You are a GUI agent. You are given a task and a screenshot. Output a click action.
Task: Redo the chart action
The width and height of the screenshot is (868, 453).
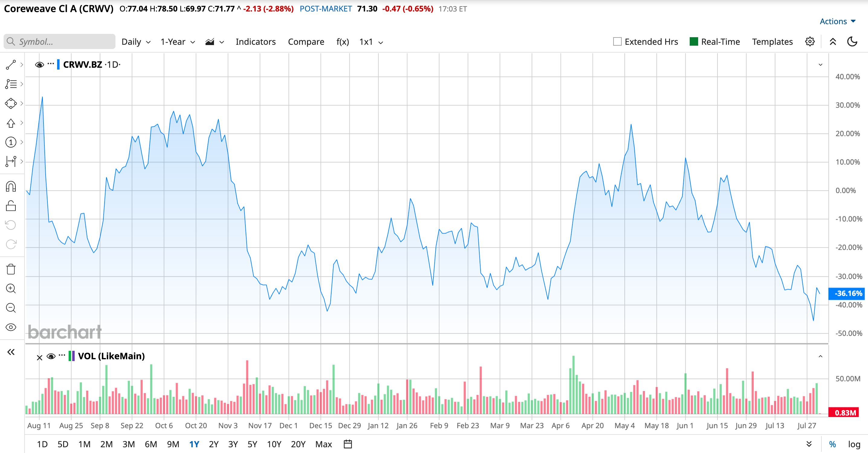tap(11, 244)
